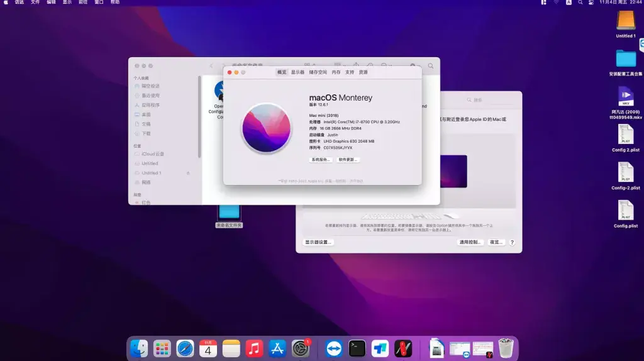Image resolution: width=644 pixels, height=361 pixels.
Task: Select 文稿 in Finder sidebar
Action: pyautogui.click(x=146, y=124)
